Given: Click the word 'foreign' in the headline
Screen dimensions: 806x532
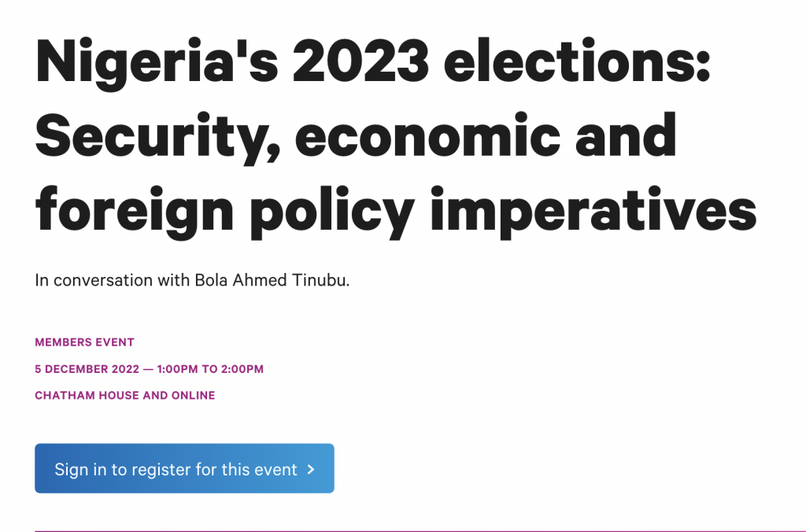Looking at the screenshot, I should (134, 211).
